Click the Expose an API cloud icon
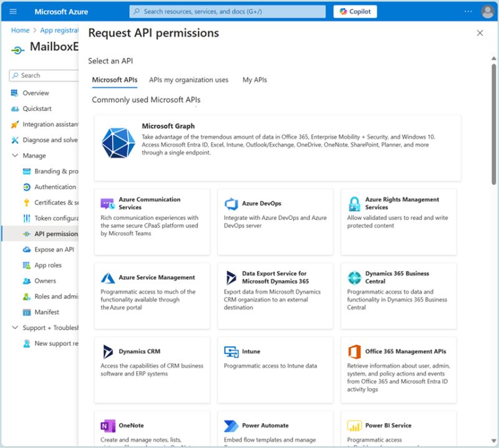This screenshot has width=499, height=448. pyautogui.click(x=27, y=249)
